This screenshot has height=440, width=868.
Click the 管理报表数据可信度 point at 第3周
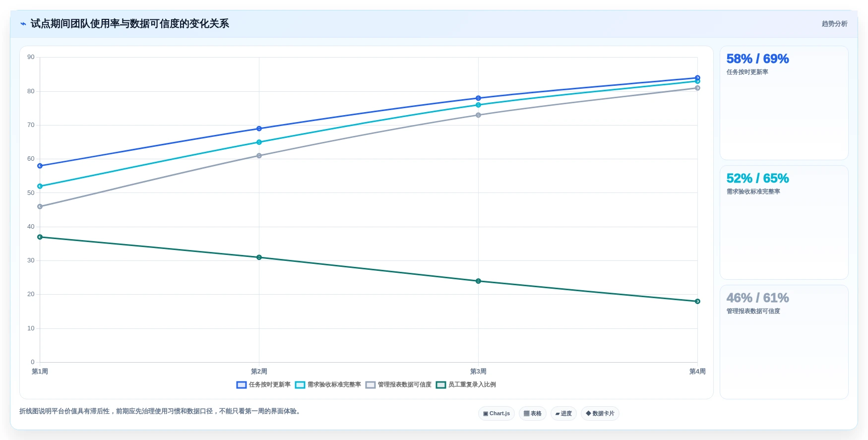(x=478, y=115)
